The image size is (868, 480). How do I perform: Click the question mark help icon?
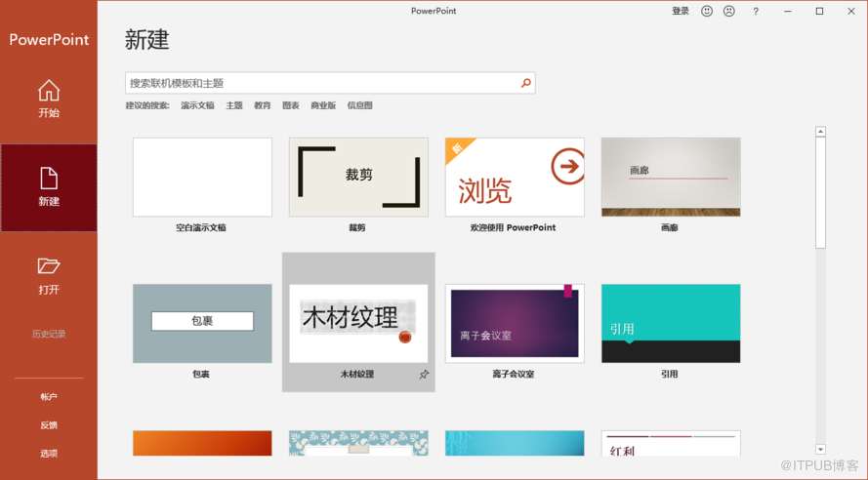point(756,12)
